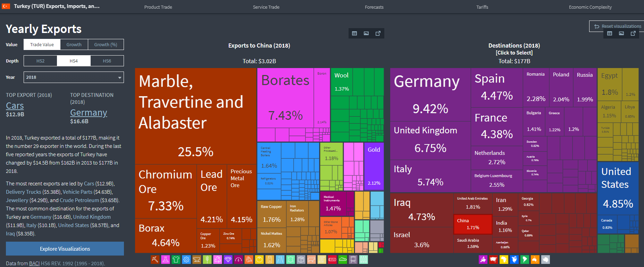
Task: Click the Explore Visualizations button
Action: click(x=65, y=249)
